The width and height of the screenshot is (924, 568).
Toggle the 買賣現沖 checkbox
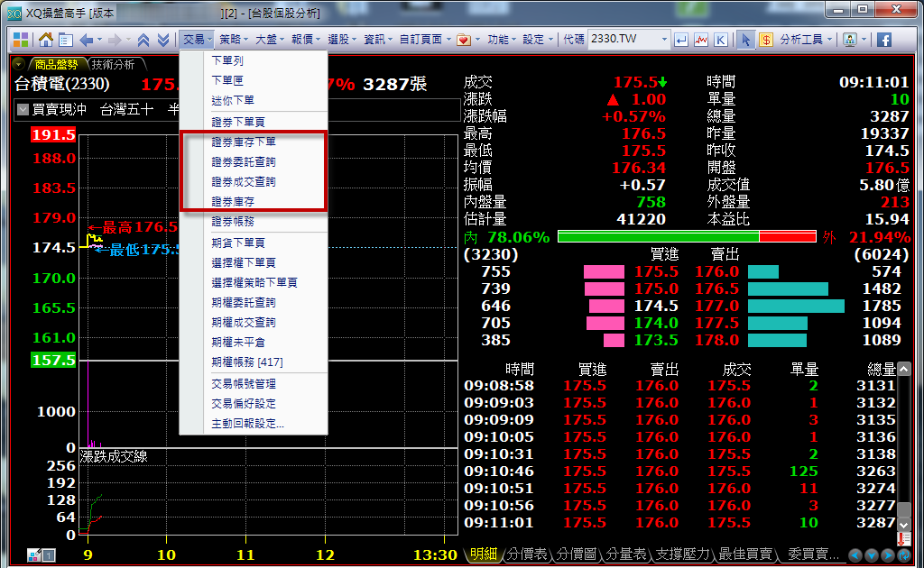(23, 109)
